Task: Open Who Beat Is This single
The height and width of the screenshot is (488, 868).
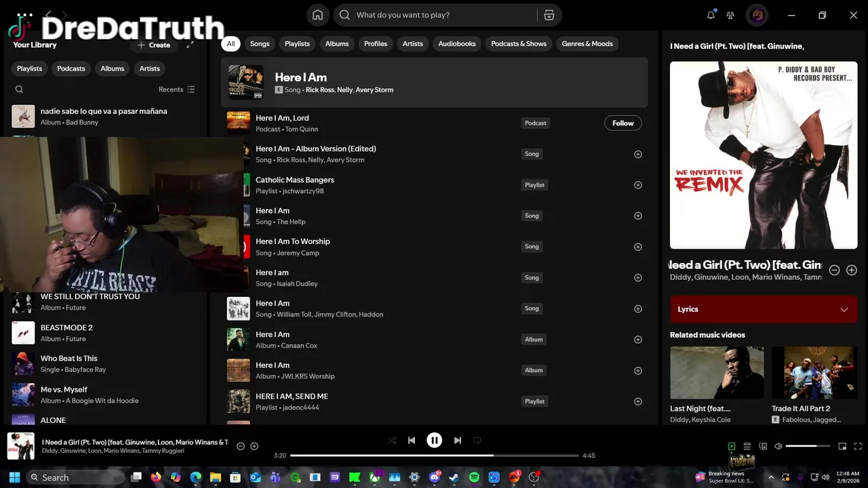Action: [x=106, y=364]
